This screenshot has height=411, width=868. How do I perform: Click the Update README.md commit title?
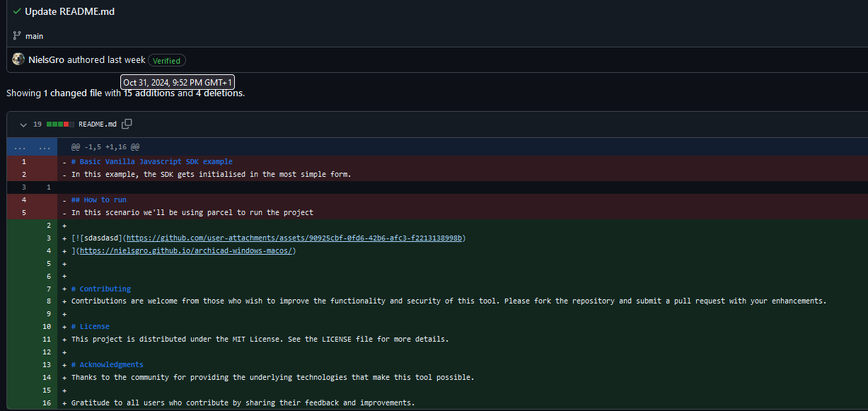[x=68, y=11]
